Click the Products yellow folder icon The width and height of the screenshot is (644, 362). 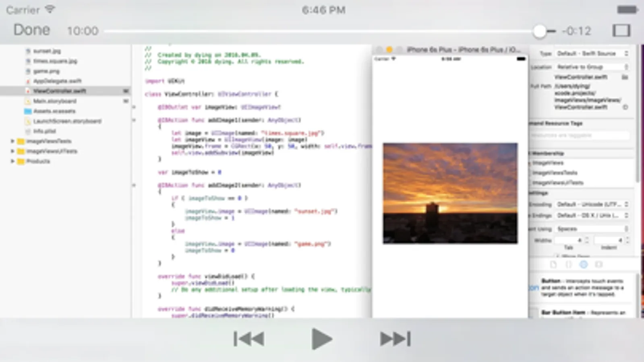click(x=21, y=161)
